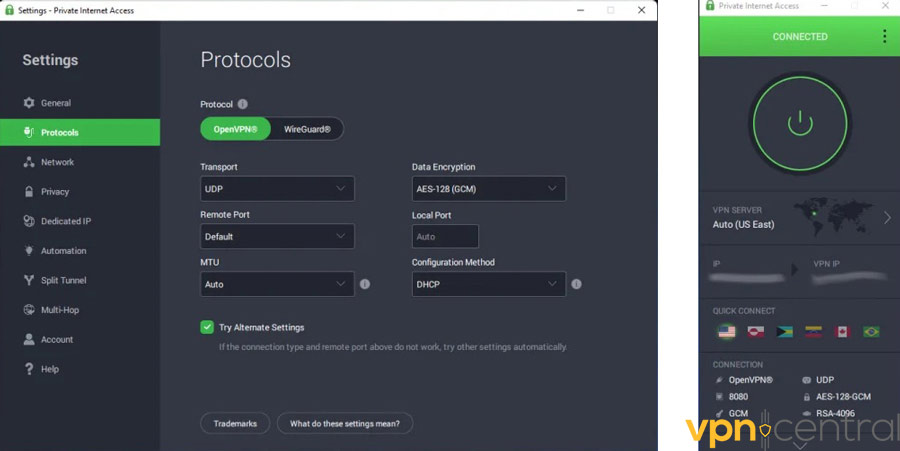Image resolution: width=900 pixels, height=451 pixels.
Task: Open the MTU Auto dropdown
Action: click(x=277, y=284)
